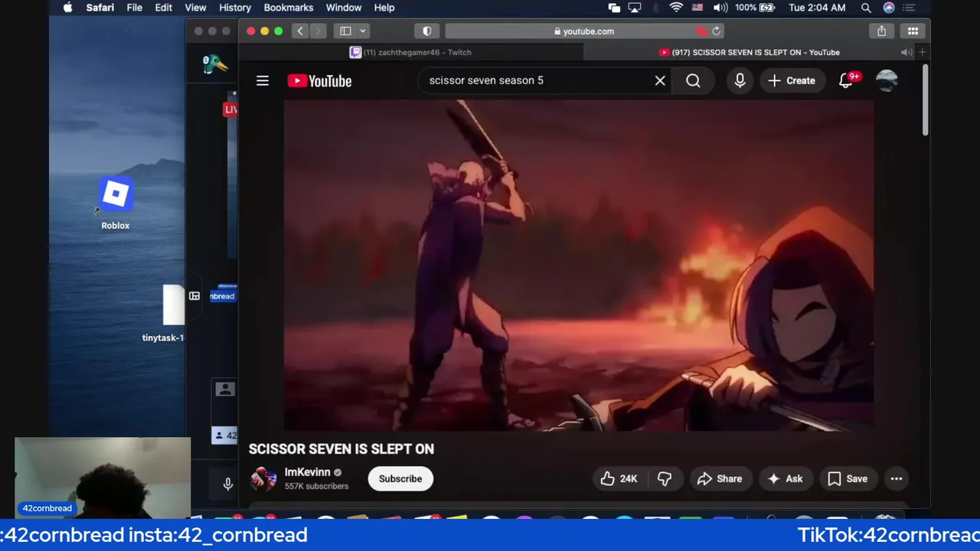Mute the YouTube tab audio icon
The image size is (980, 551).
coord(906,52)
